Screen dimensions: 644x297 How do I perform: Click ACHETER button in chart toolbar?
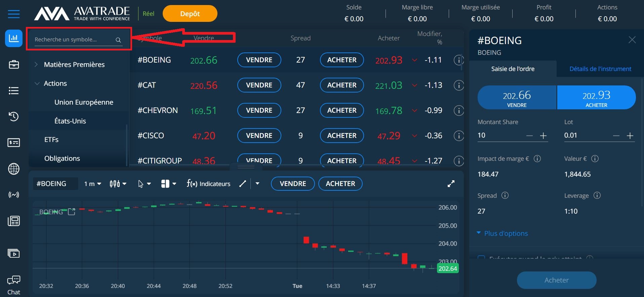tap(340, 184)
